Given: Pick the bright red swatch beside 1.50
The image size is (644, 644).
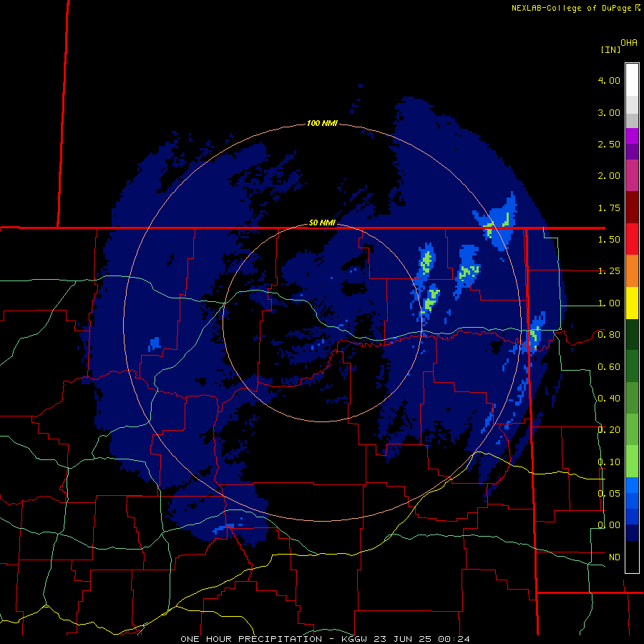Looking at the screenshot, I should pyautogui.click(x=632, y=239).
